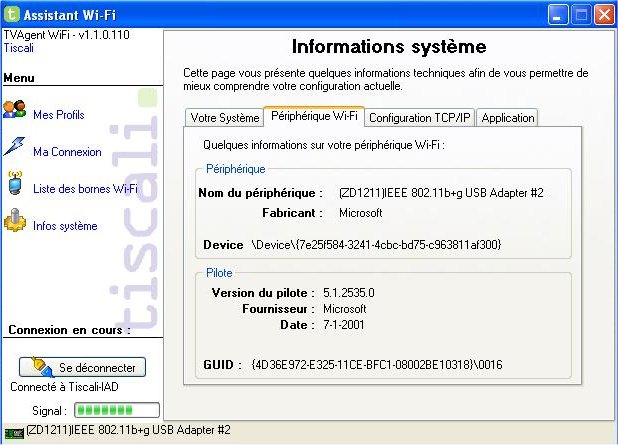This screenshot has width=618, height=445.
Task: Switch to Configuration TCP/IP tab
Action: click(x=420, y=117)
